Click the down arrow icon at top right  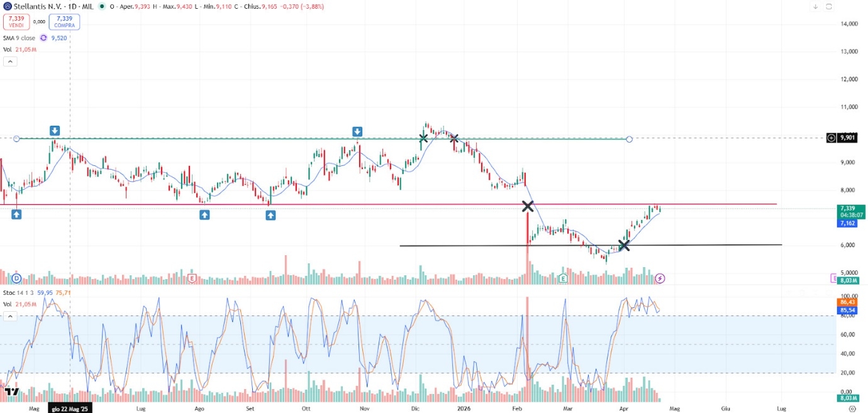click(815, 7)
